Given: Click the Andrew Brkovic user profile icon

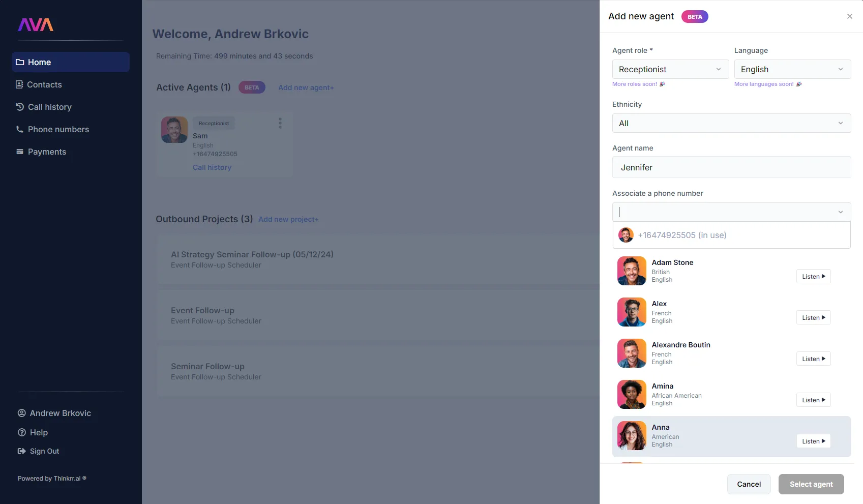Looking at the screenshot, I should [22, 413].
